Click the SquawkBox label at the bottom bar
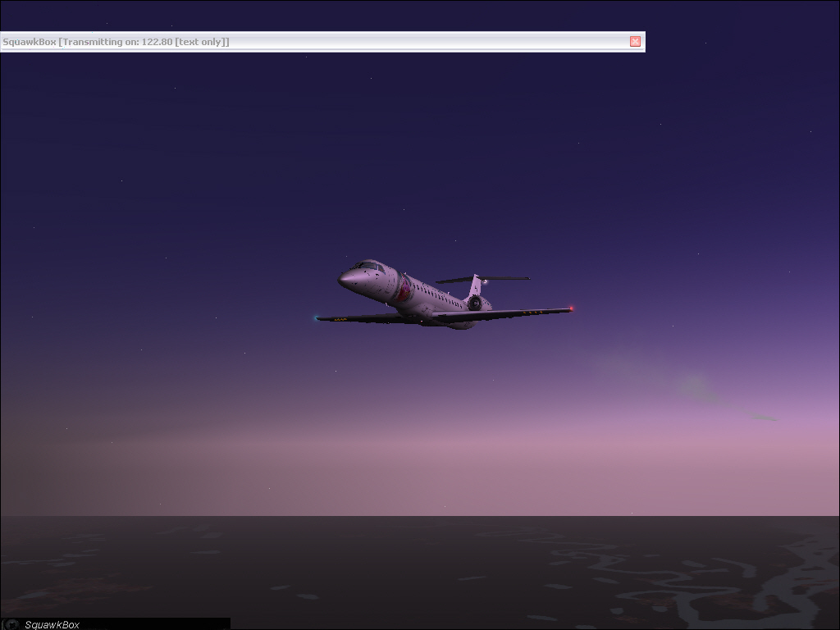 coord(52,624)
